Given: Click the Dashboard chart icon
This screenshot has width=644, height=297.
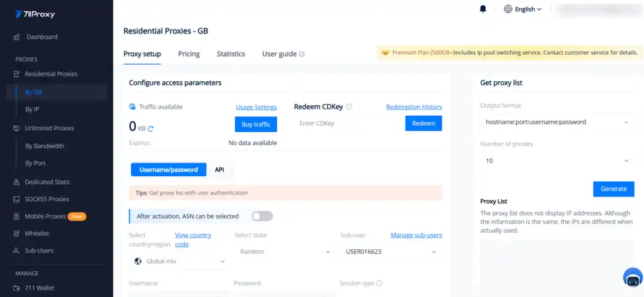Looking at the screenshot, I should point(17,37).
